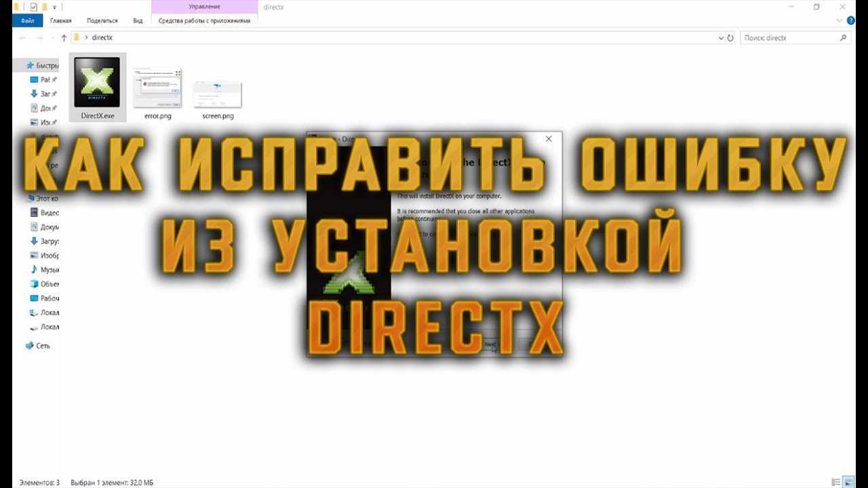Open Документы under Этот компьютер
The image size is (868, 488).
point(44,227)
